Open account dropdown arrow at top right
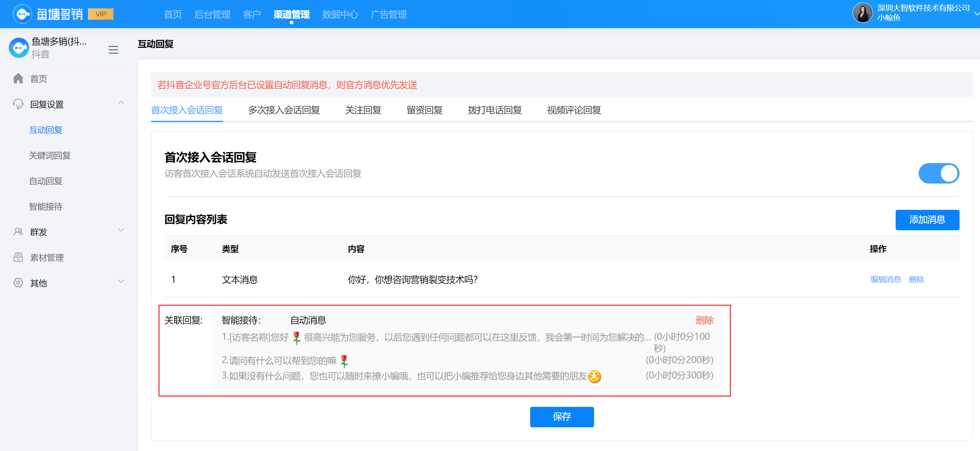980x451 pixels. pos(976,13)
